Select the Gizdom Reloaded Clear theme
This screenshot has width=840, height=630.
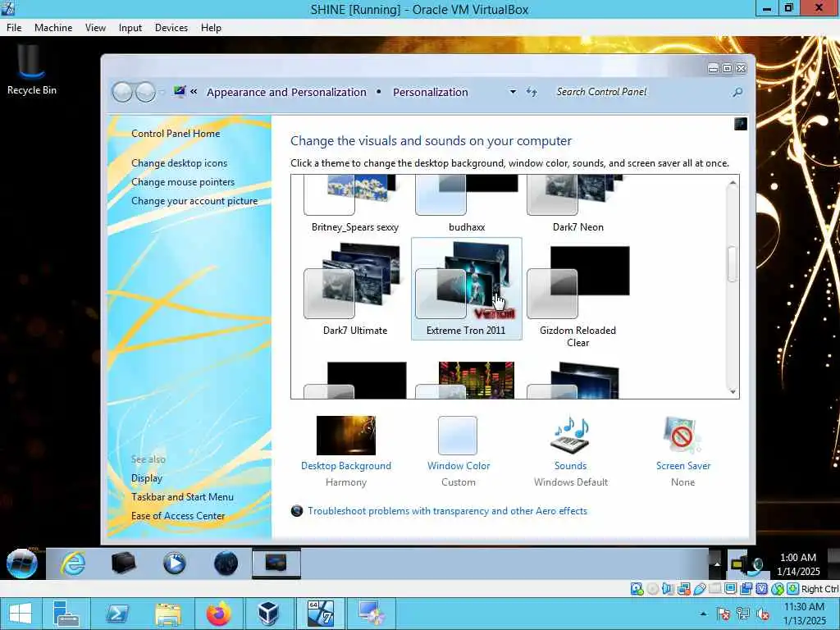577,297
